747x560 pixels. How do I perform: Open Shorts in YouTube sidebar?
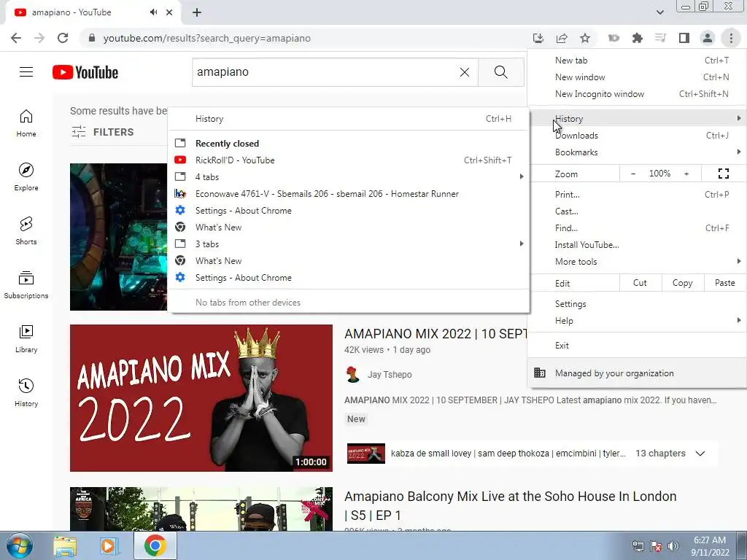pyautogui.click(x=26, y=230)
